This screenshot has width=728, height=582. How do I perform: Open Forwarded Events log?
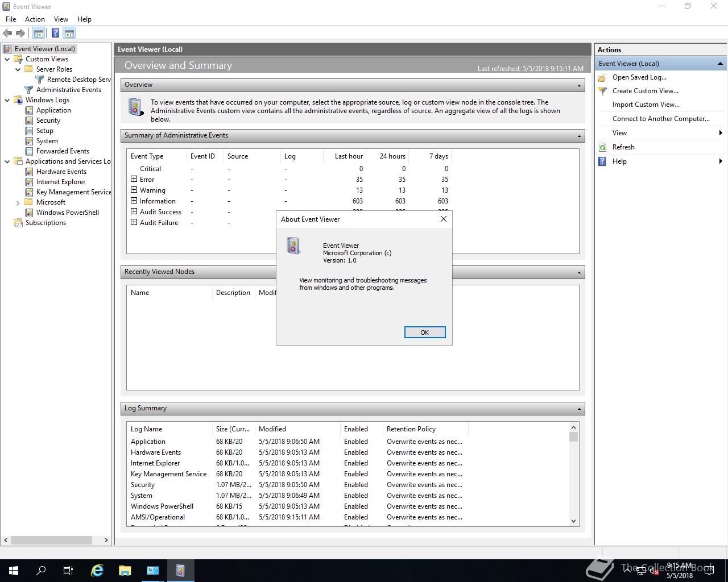click(63, 151)
